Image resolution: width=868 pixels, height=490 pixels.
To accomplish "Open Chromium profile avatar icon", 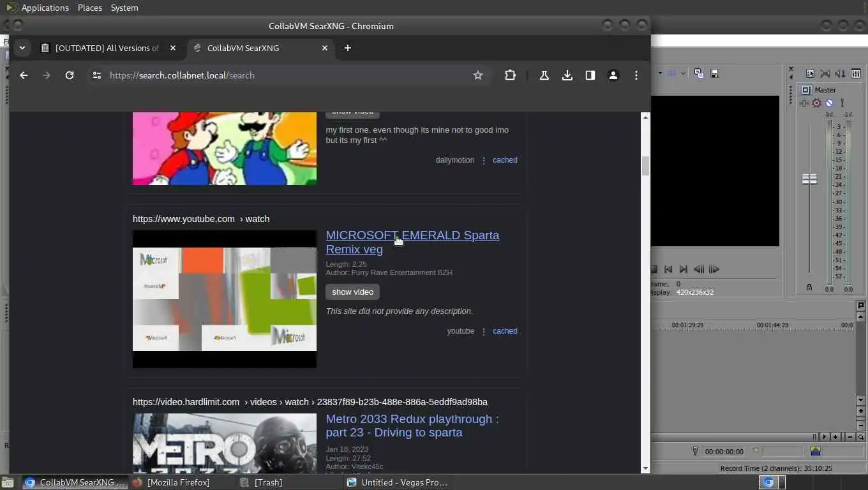I will [x=613, y=75].
